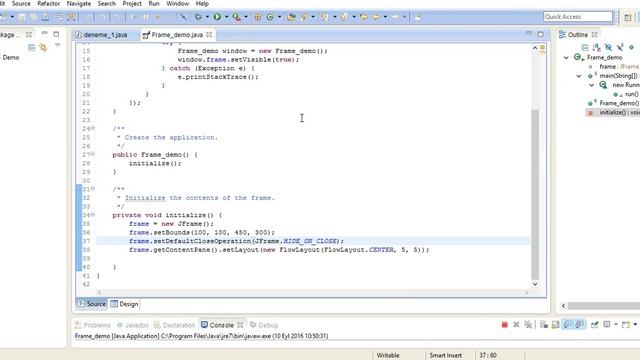Toggle fold marker on line 27 constructor
Image resolution: width=640 pixels, height=360 pixels.
pyautogui.click(x=93, y=154)
